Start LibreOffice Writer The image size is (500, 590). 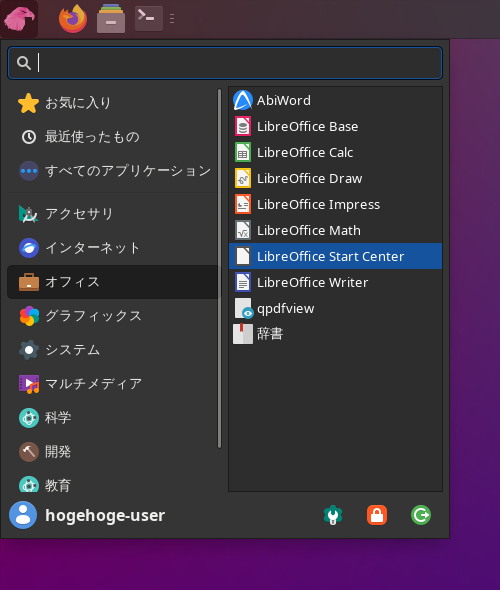335,282
